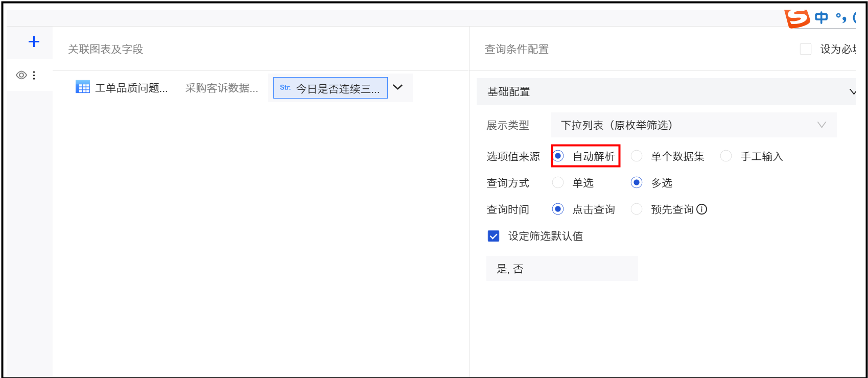Select the 自动解析 radio option
The width and height of the screenshot is (868, 378).
click(558, 156)
